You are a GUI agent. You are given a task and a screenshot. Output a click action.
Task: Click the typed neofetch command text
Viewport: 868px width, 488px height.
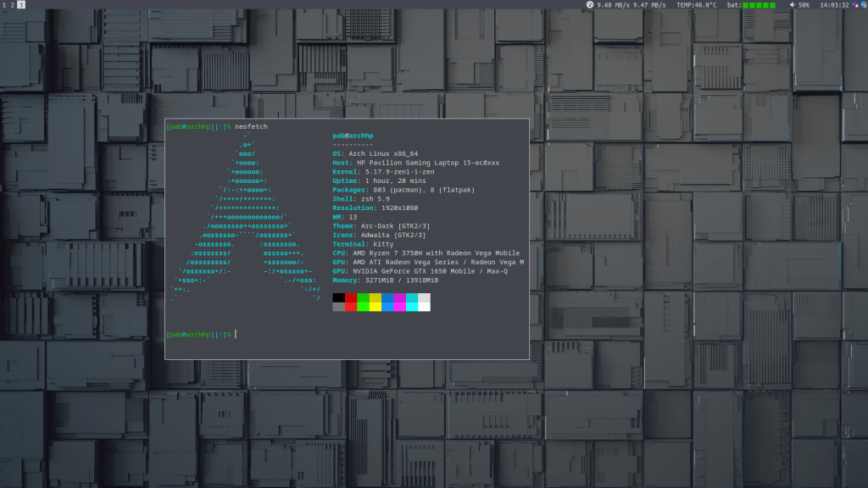(252, 126)
